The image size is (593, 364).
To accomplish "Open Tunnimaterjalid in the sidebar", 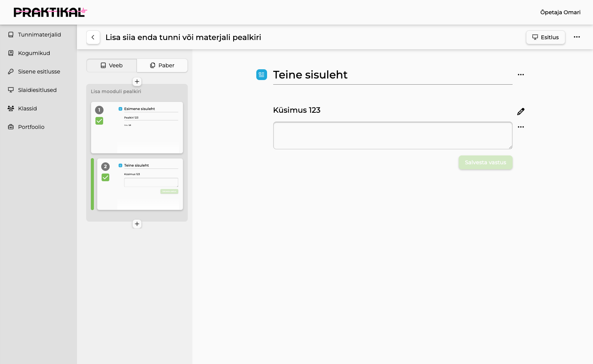I will (x=38, y=35).
